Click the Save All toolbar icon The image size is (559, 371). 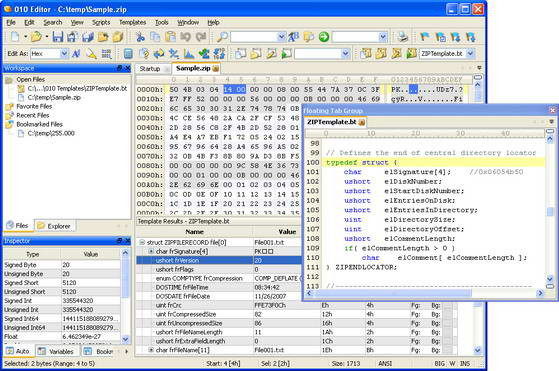coord(88,37)
